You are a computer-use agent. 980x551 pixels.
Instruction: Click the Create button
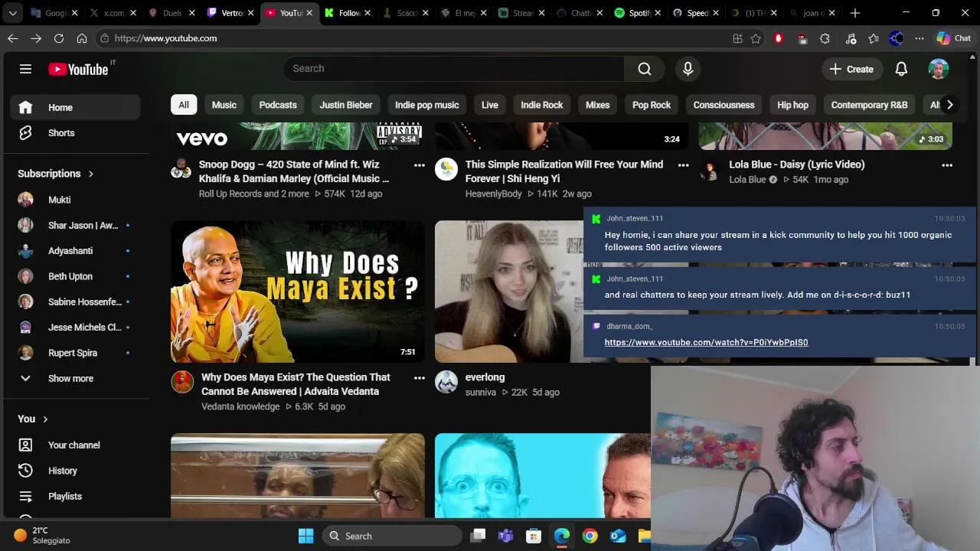click(851, 69)
